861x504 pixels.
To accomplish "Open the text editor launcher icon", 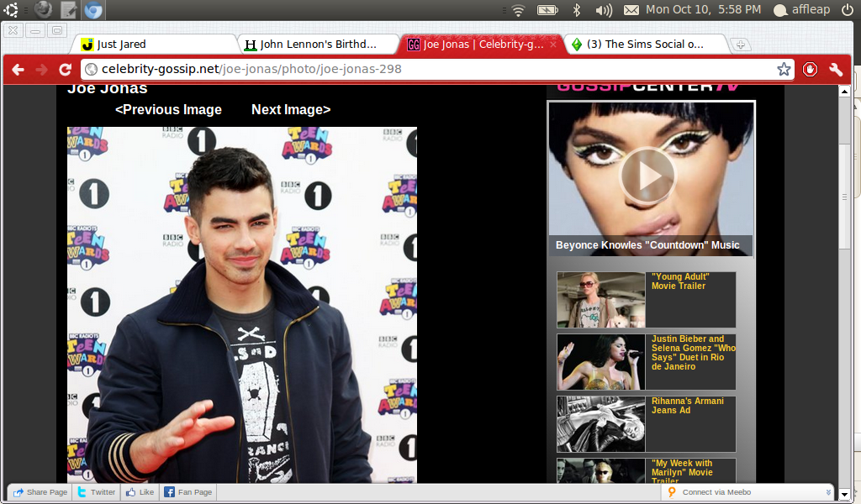I will (68, 9).
